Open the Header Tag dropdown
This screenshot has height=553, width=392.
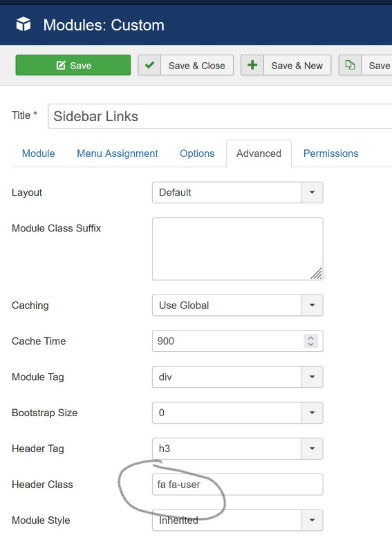tap(237, 449)
